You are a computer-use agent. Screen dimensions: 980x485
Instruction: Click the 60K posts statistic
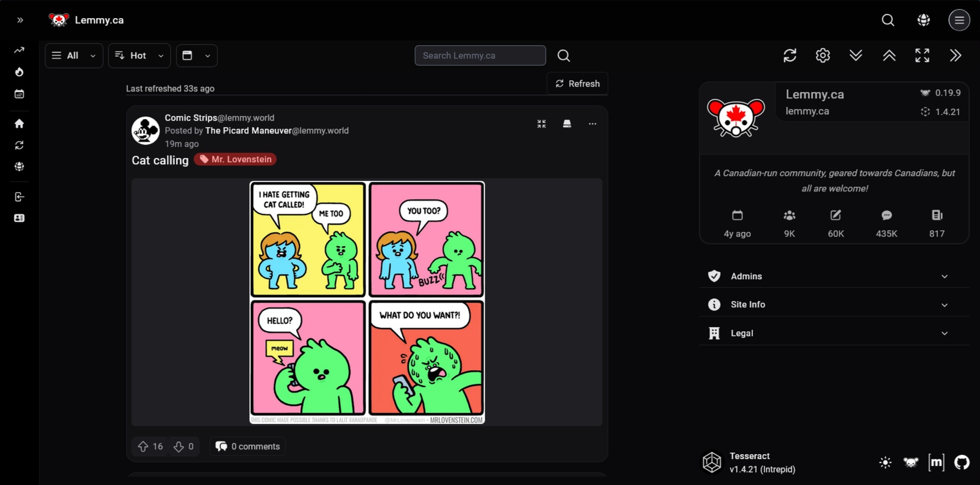click(836, 224)
